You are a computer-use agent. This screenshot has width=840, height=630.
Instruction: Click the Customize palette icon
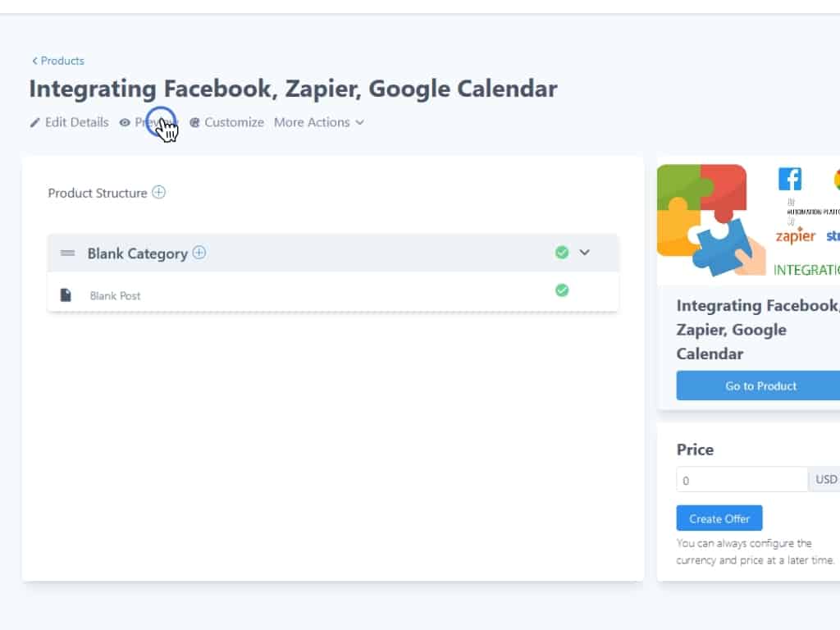pyautogui.click(x=194, y=123)
